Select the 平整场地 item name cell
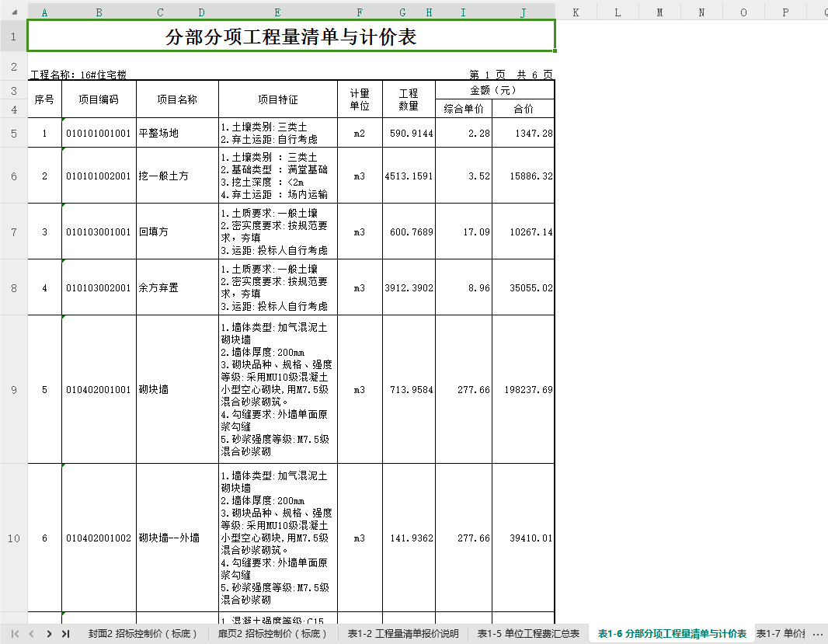Image resolution: width=828 pixels, height=644 pixels. click(x=177, y=133)
